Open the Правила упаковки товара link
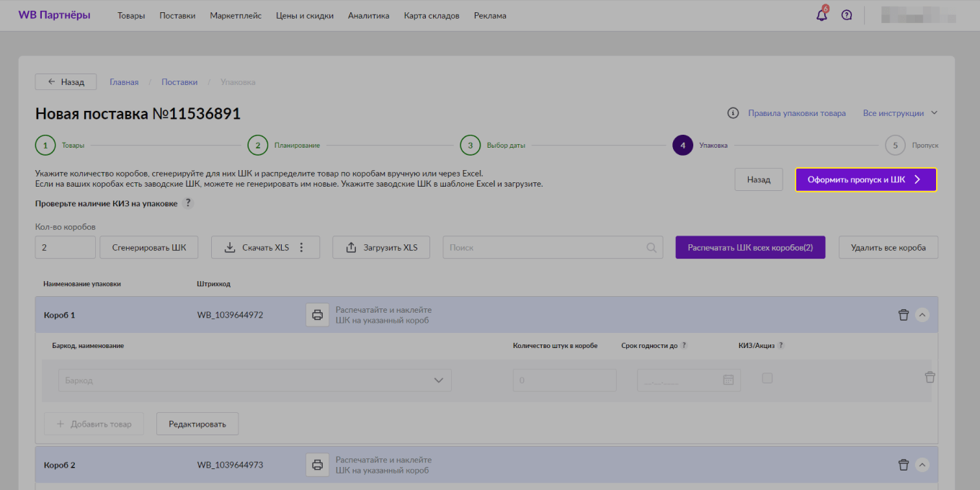Image resolution: width=980 pixels, height=490 pixels. click(x=796, y=113)
